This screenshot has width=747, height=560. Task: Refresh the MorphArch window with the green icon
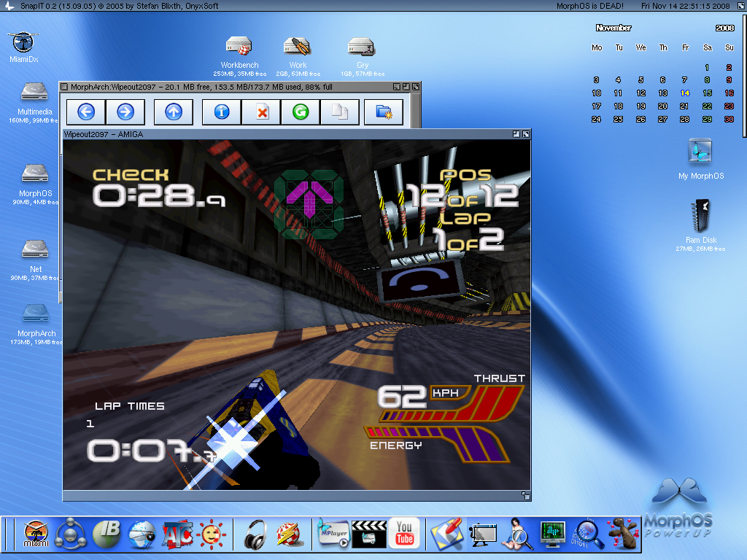tap(301, 112)
